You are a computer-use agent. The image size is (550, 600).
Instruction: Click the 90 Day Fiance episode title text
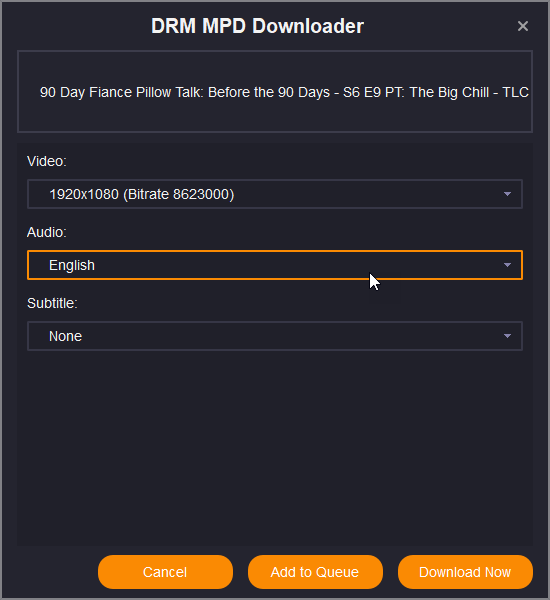[284, 92]
